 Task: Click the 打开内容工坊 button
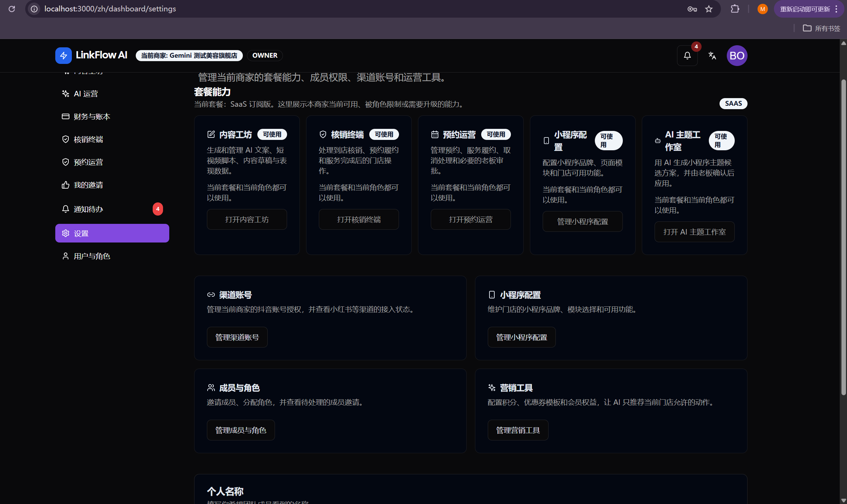(x=247, y=219)
